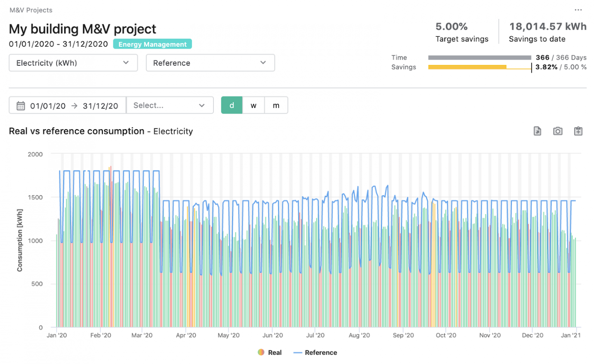Switch to weekly view with w toggle
The height and width of the screenshot is (364, 594).
pyautogui.click(x=253, y=105)
